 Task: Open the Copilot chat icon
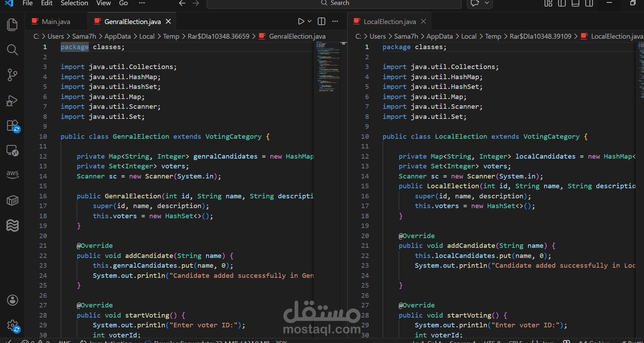(x=475, y=3)
